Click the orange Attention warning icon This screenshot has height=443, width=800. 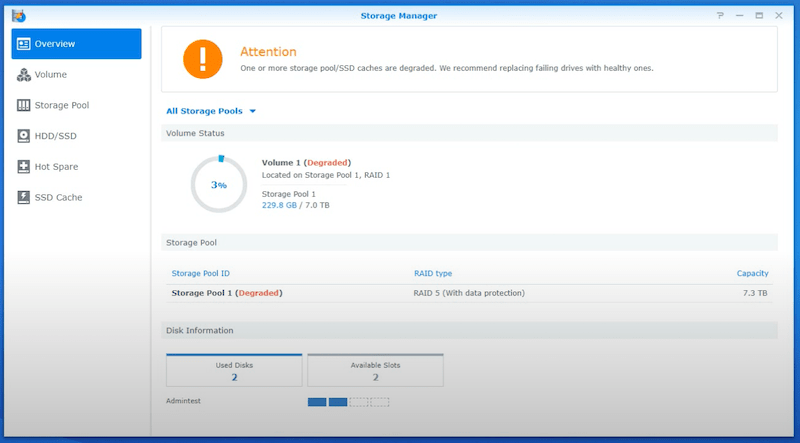click(x=202, y=60)
